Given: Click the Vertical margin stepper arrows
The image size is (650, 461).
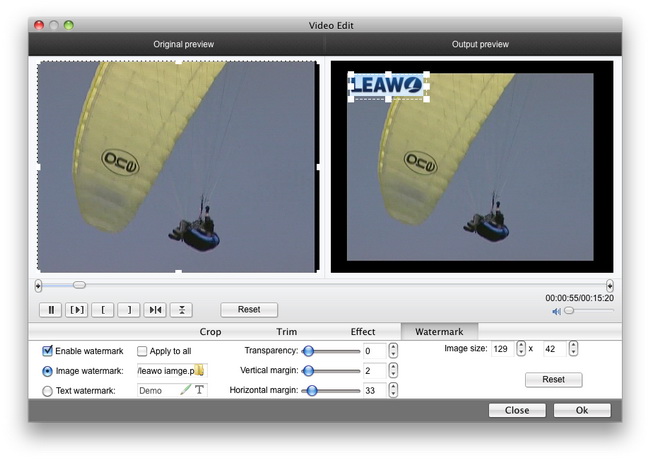Looking at the screenshot, I should (393, 371).
